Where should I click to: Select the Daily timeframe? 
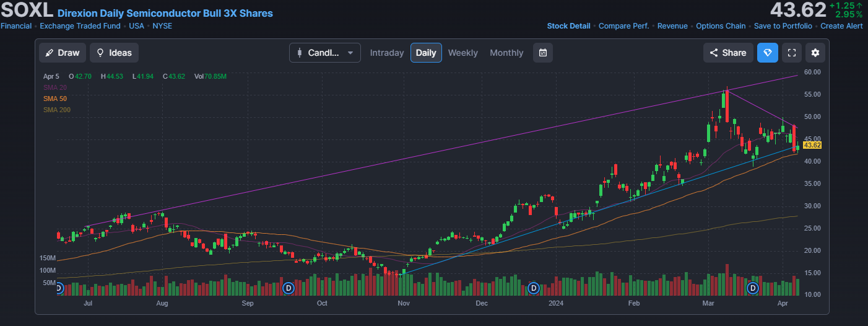click(x=426, y=53)
